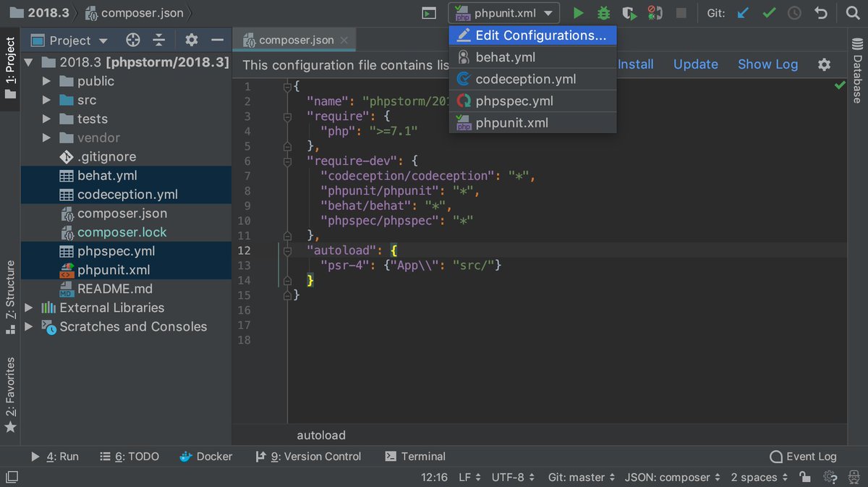Screen dimensions: 868x487
Task: Open Search Everywhere magnifier icon
Action: tap(851, 13)
